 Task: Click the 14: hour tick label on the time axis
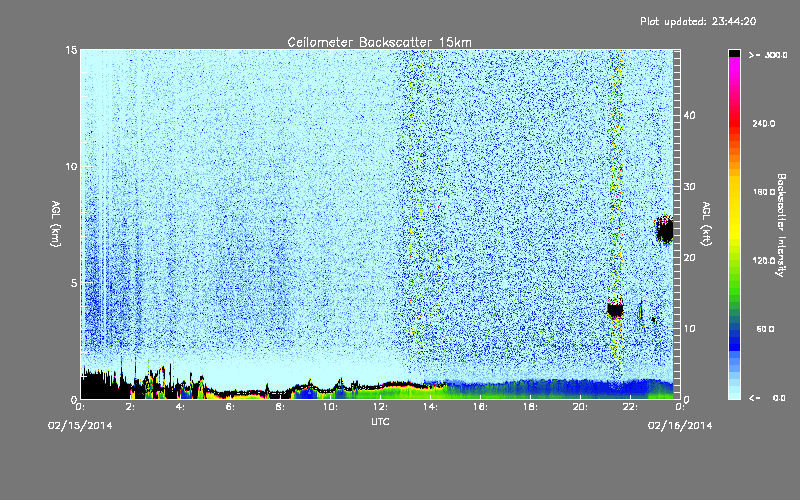430,407
